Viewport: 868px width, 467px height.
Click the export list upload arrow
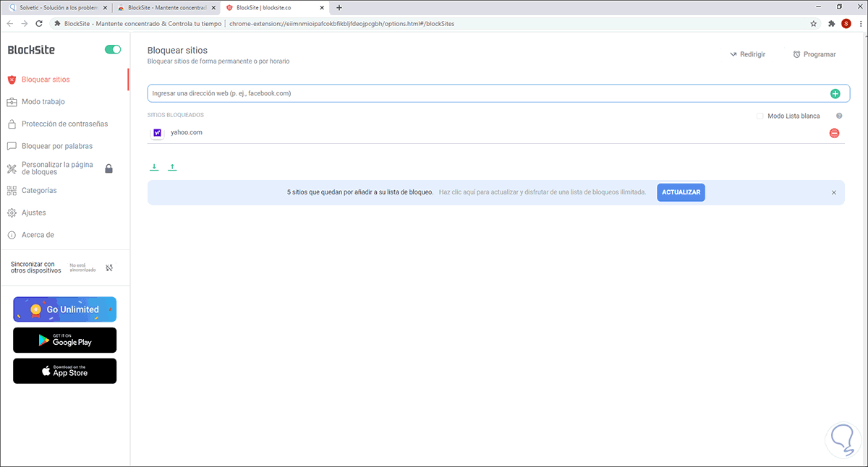coord(172,167)
